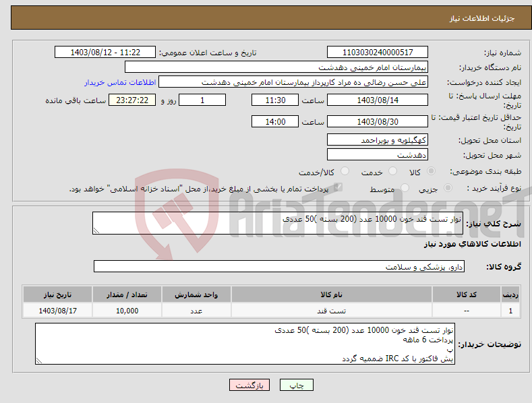Viewport: 532px width, 403px height.
Task: Select the جزیی purchase type radio
Action: [x=448, y=187]
